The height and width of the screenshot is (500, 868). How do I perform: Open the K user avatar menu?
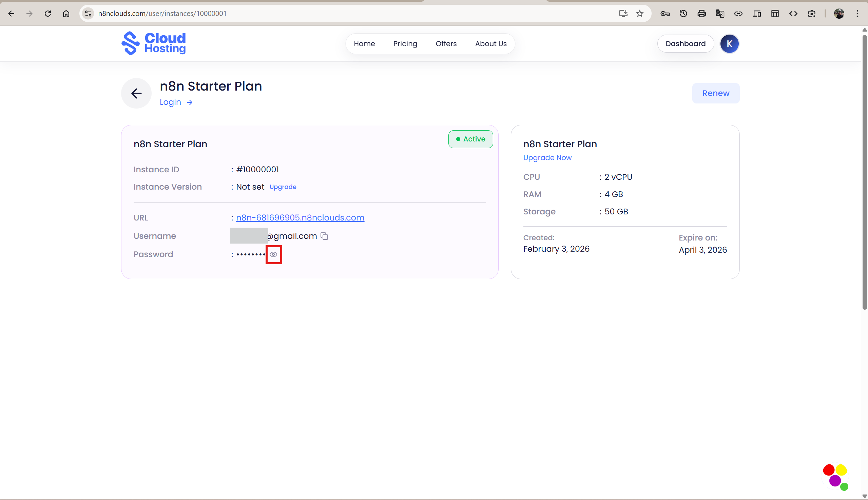click(x=729, y=44)
